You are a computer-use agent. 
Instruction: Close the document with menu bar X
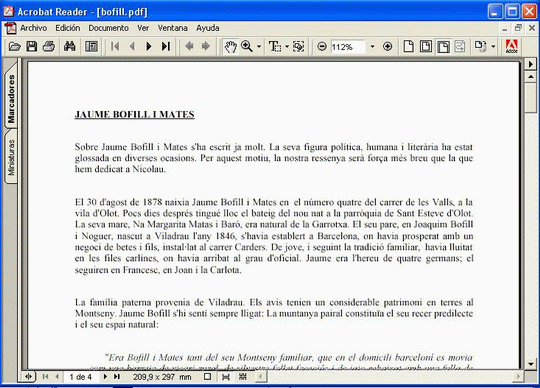532,28
